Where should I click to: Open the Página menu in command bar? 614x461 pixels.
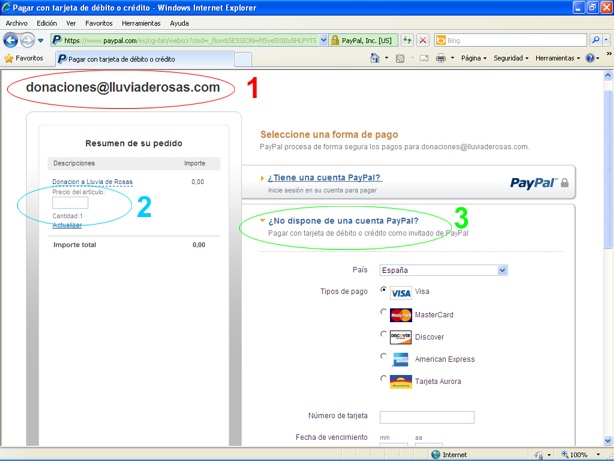473,58
